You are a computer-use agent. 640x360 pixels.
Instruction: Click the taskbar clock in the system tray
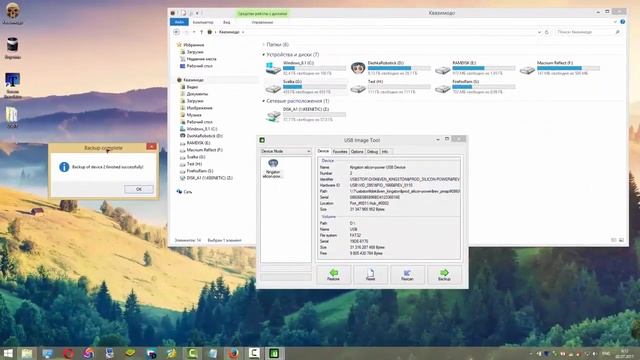(624, 354)
